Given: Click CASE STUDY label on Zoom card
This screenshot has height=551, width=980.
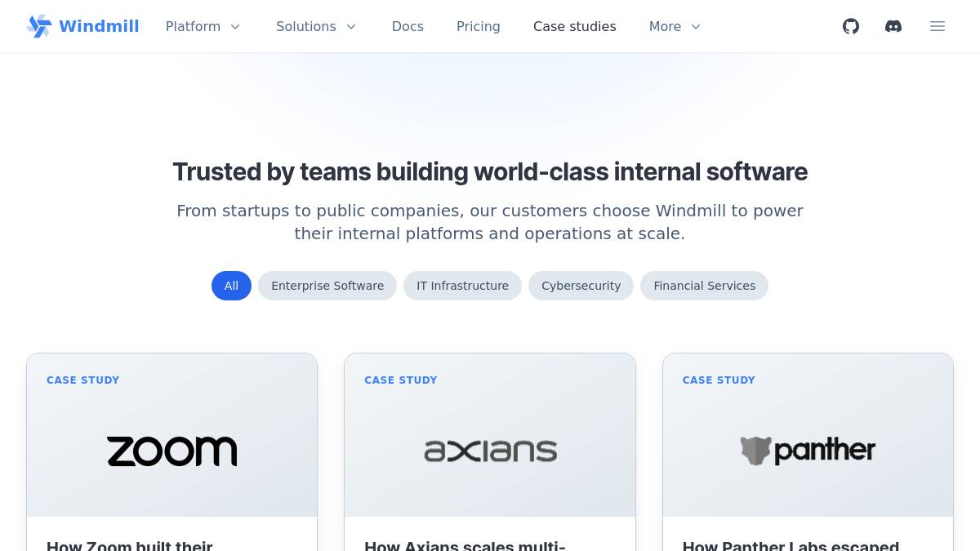Looking at the screenshot, I should (x=83, y=380).
